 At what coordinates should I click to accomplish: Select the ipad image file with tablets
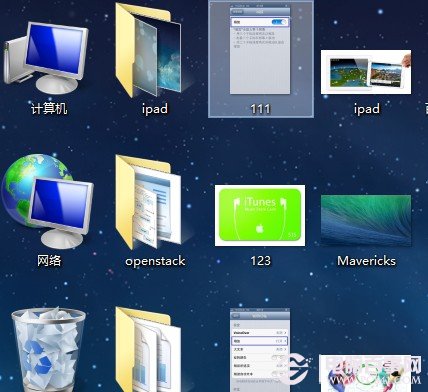366,72
